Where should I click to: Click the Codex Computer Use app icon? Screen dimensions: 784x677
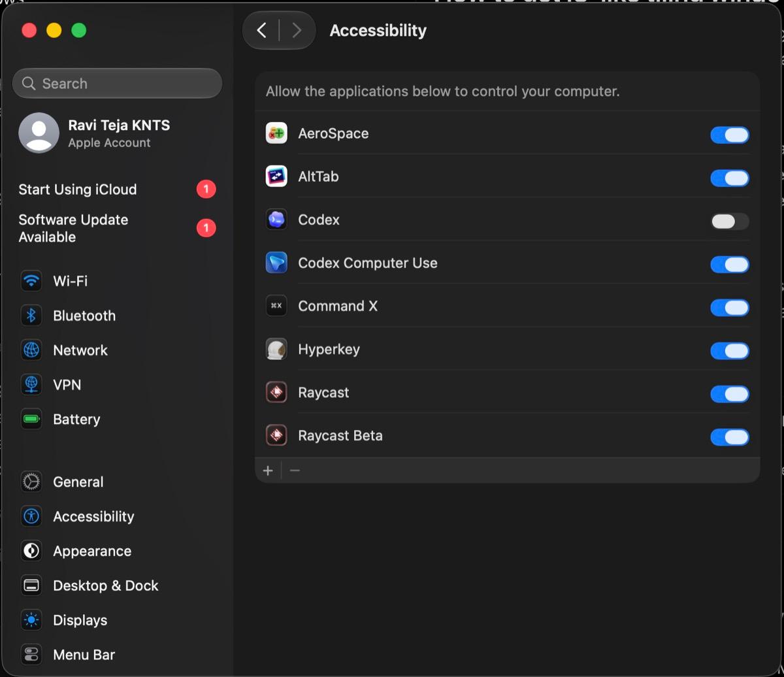point(276,263)
